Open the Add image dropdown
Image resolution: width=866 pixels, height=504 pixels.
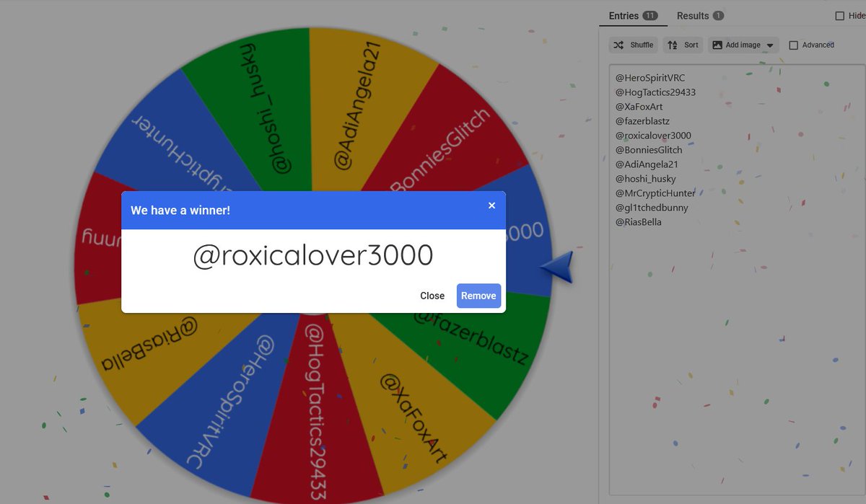coord(743,45)
